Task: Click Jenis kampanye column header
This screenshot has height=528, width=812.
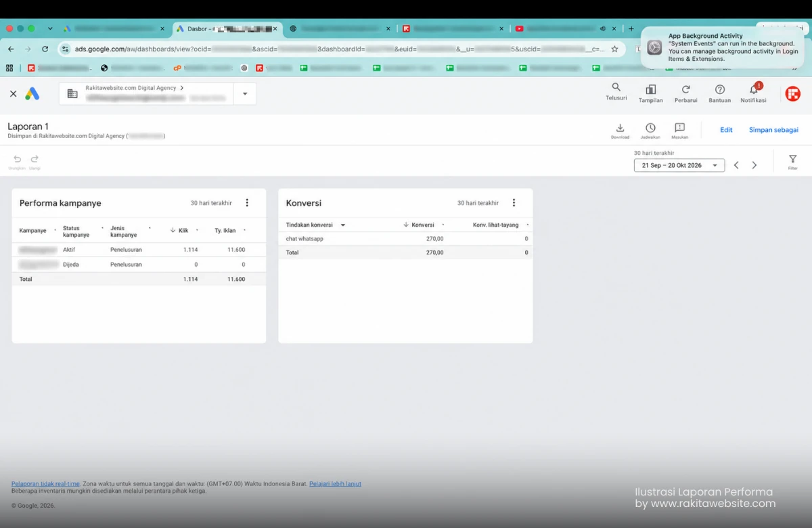Action: click(x=124, y=232)
